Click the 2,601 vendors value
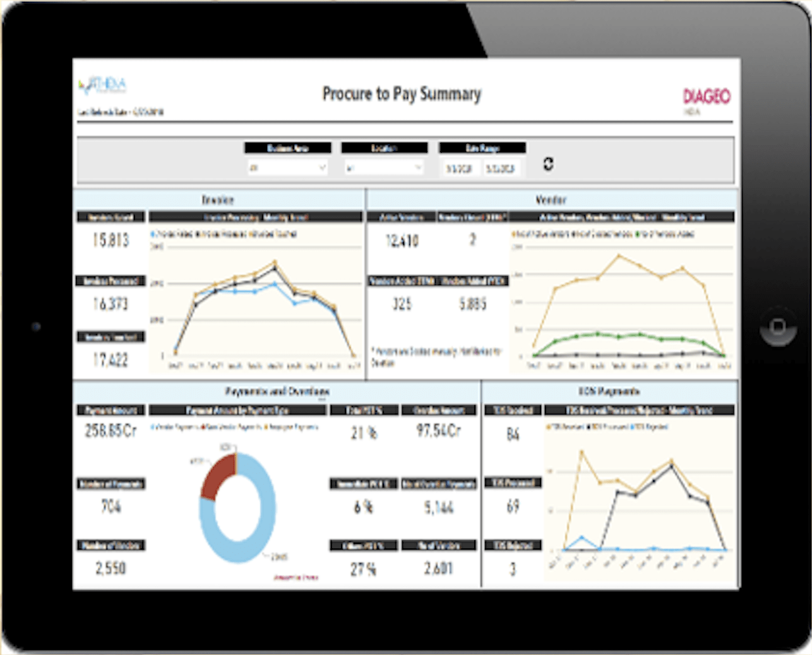 439,569
